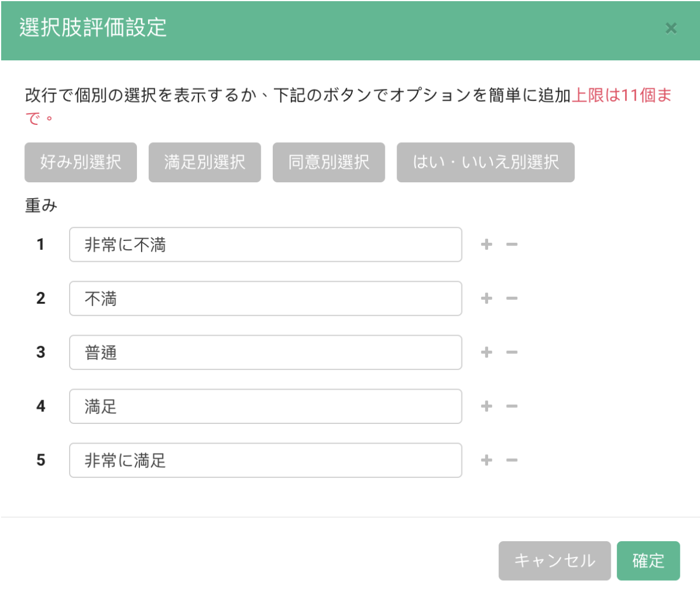Apply the 同意別選択 preset
Viewport: 700px width, 590px height.
click(329, 163)
